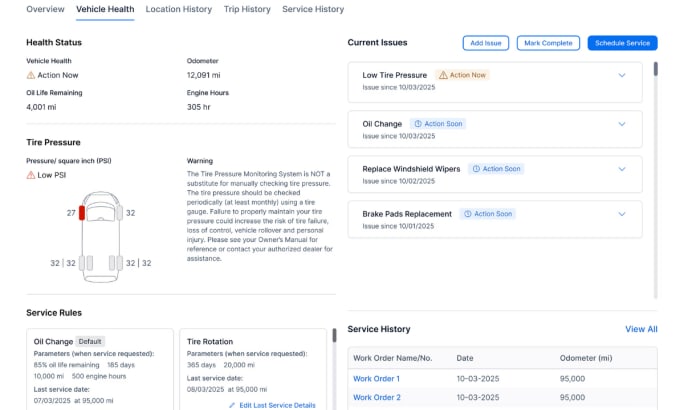Viewport: 684px width, 410px height.
Task: Select the red front-left tire on car diagram
Action: [82, 213]
